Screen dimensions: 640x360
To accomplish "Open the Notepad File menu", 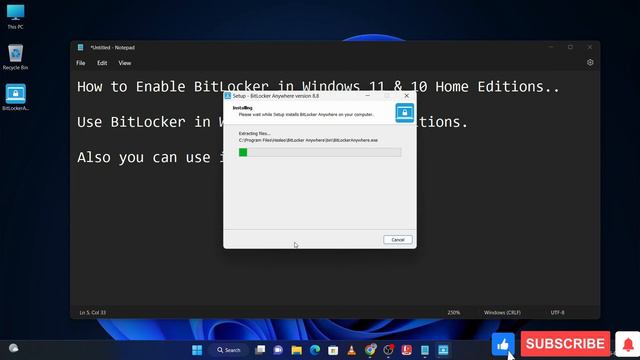I will click(x=81, y=63).
